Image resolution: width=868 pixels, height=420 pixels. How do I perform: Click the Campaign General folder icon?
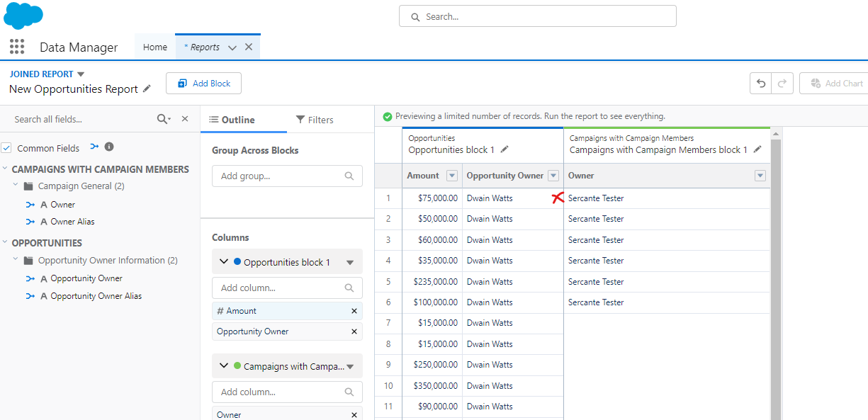tap(28, 186)
